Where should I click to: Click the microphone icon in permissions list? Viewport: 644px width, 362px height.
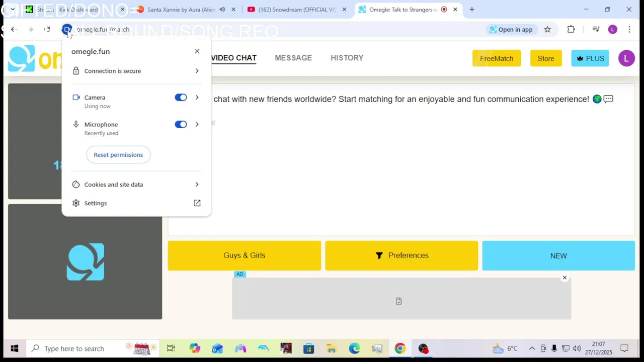tap(76, 124)
